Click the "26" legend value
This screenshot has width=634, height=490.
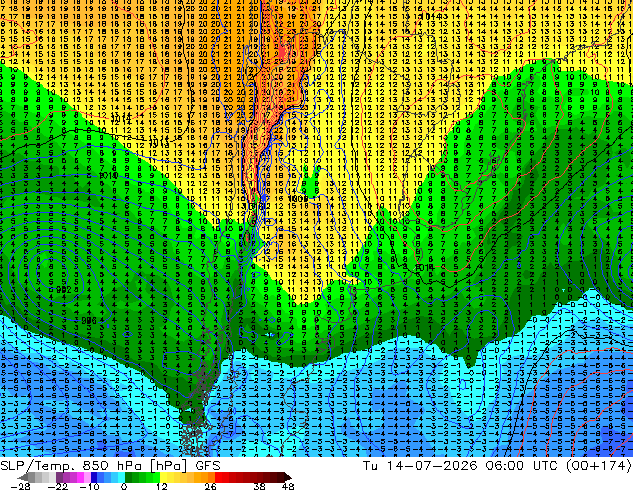(x=210, y=486)
